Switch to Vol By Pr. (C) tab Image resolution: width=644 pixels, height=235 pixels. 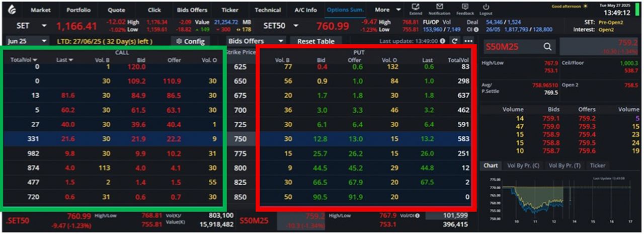click(523, 165)
